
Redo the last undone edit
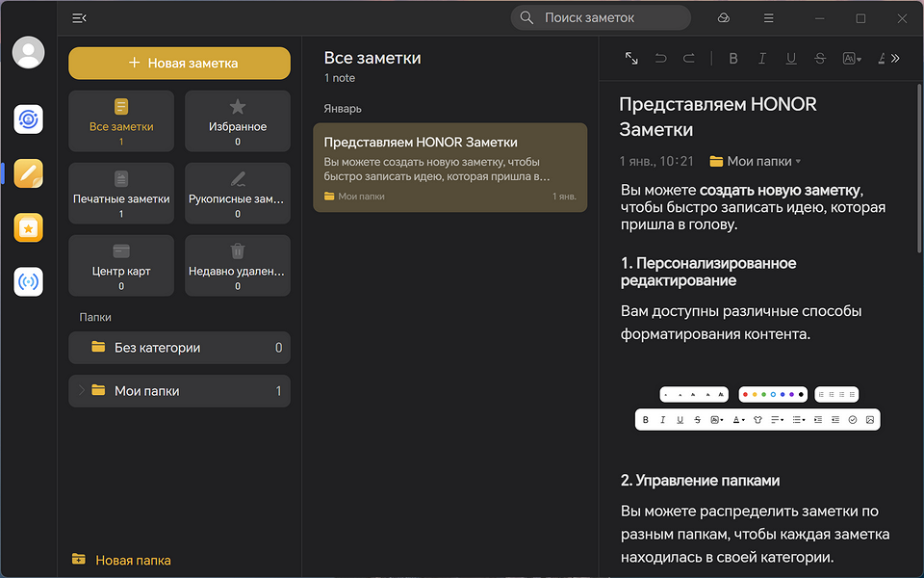pyautogui.click(x=689, y=59)
